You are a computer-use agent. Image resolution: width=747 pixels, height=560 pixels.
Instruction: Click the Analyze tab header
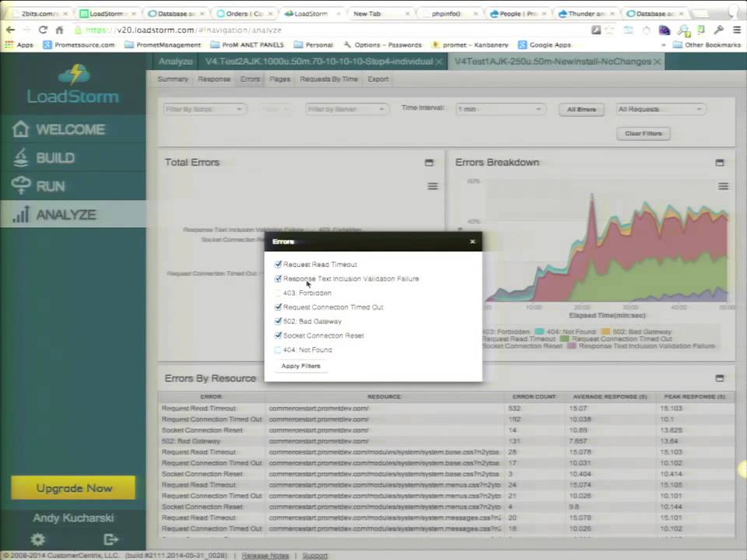click(x=175, y=61)
